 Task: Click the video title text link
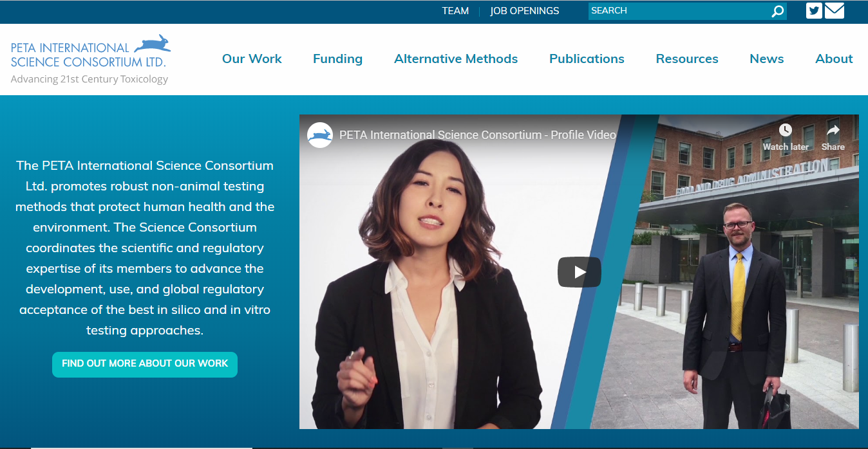click(477, 135)
